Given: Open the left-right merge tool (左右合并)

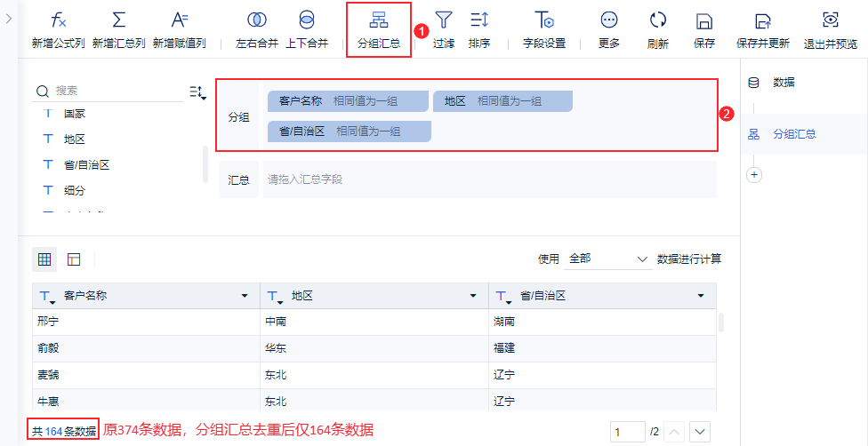Looking at the screenshot, I should [257, 30].
